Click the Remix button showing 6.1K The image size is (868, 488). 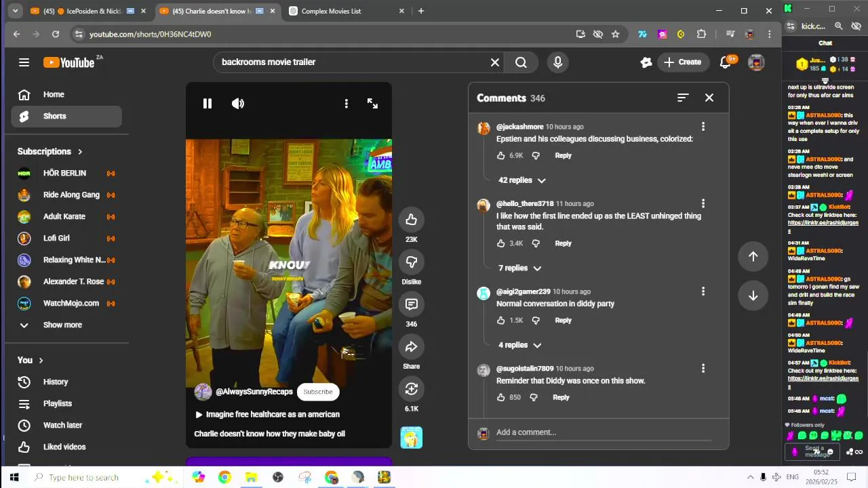pyautogui.click(x=411, y=389)
